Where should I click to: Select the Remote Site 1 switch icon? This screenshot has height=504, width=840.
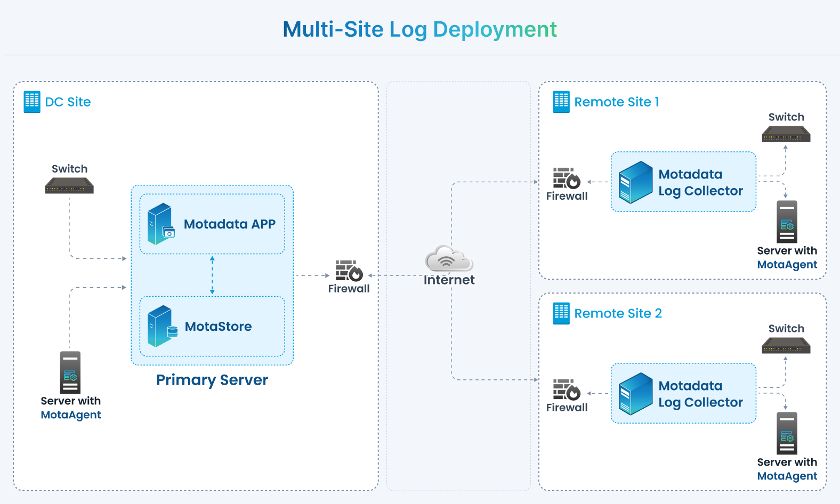point(786,134)
